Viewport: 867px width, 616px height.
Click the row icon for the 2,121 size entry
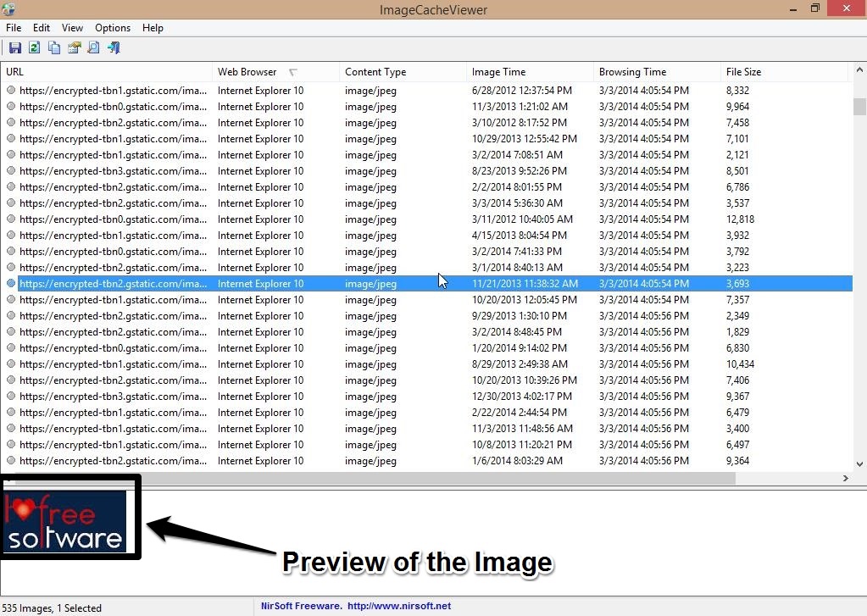click(x=11, y=154)
